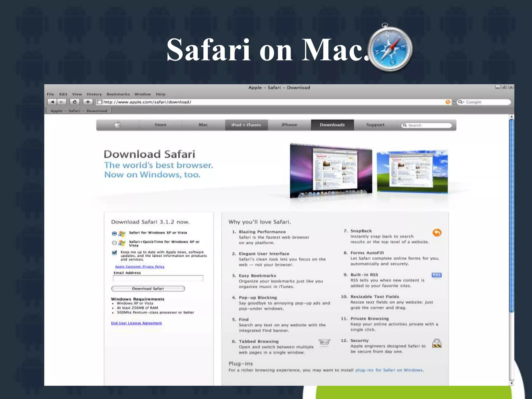Viewport: 532px width, 399px height.
Task: Click the Elegant User Interface heading
Action: click(x=264, y=254)
